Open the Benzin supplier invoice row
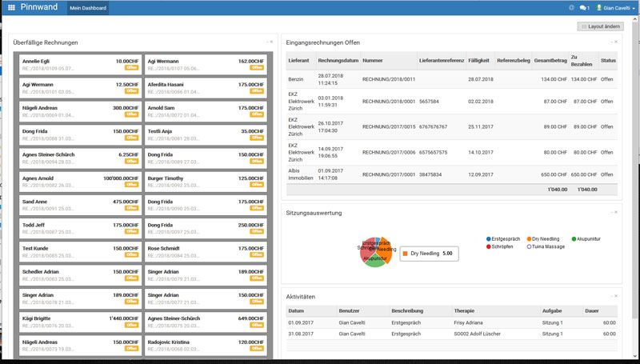The height and width of the screenshot is (364, 640). click(x=451, y=79)
